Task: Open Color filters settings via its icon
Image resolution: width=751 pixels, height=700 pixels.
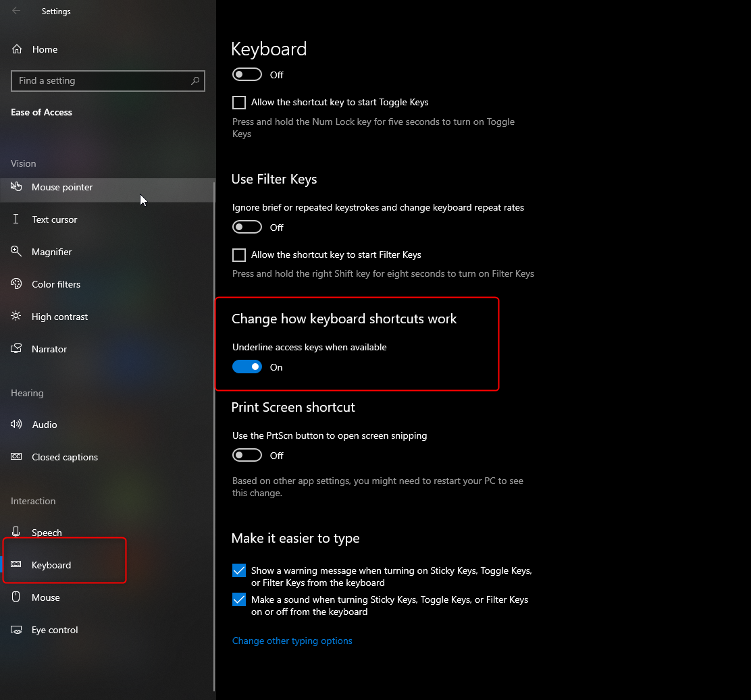Action: pos(16,284)
